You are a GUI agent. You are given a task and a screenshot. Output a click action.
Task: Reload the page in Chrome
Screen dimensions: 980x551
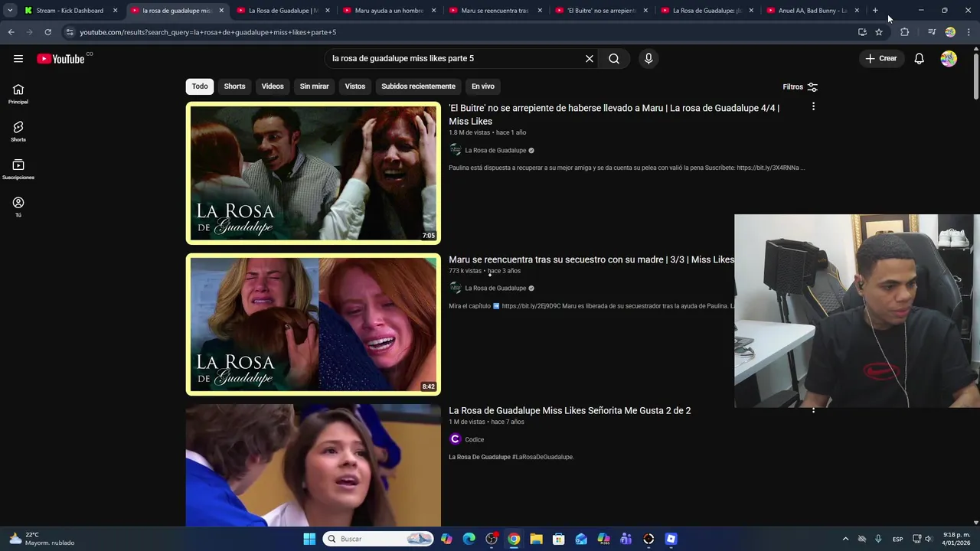47,32
